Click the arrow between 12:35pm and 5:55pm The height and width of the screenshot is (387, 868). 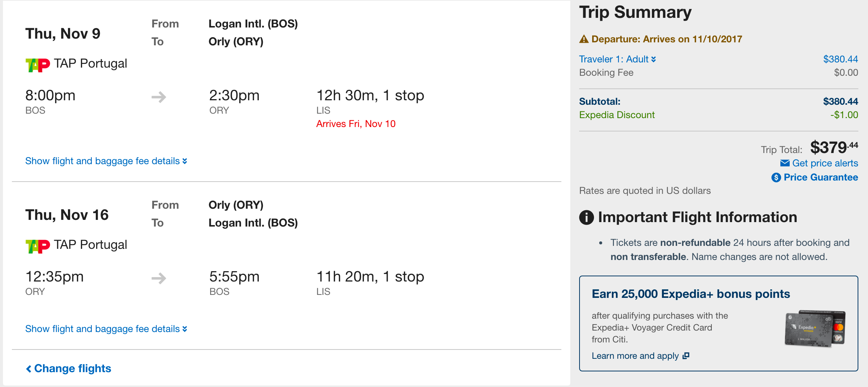(159, 278)
